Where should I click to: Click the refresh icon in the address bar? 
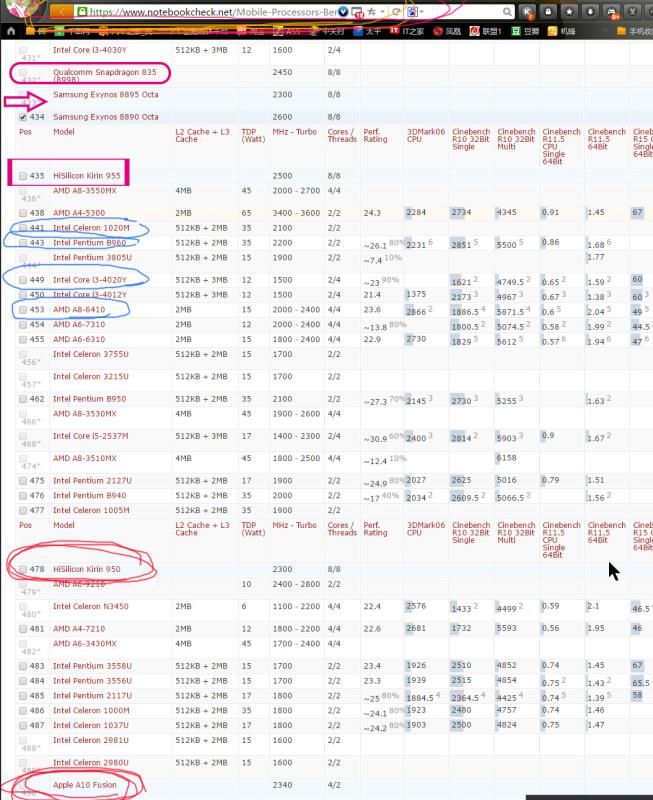point(396,11)
